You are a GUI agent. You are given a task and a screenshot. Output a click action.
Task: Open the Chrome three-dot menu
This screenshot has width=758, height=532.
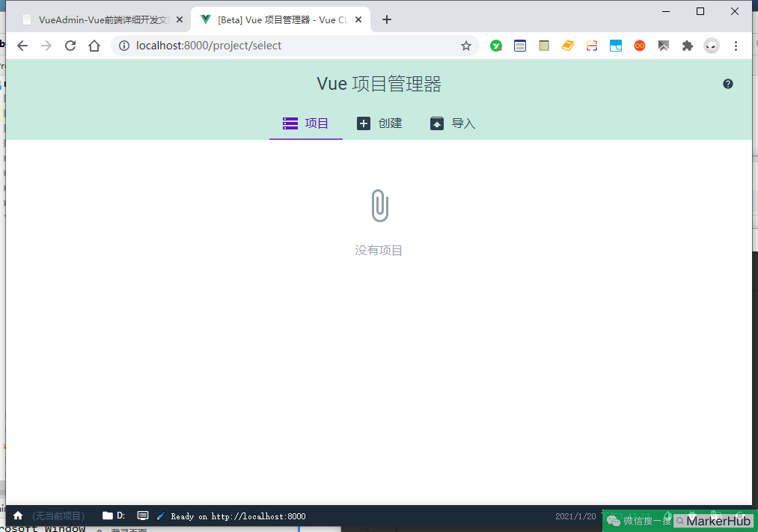pyautogui.click(x=736, y=46)
